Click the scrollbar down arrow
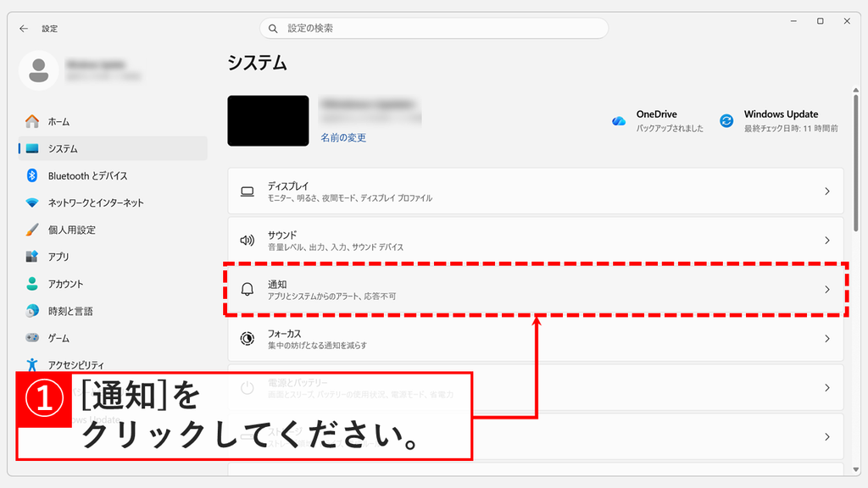Image resolution: width=868 pixels, height=488 pixels. (856, 469)
